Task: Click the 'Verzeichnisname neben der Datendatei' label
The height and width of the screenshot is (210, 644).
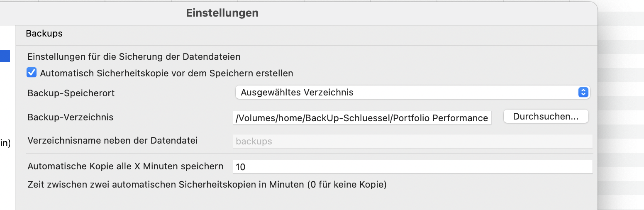Action: pyautogui.click(x=112, y=141)
